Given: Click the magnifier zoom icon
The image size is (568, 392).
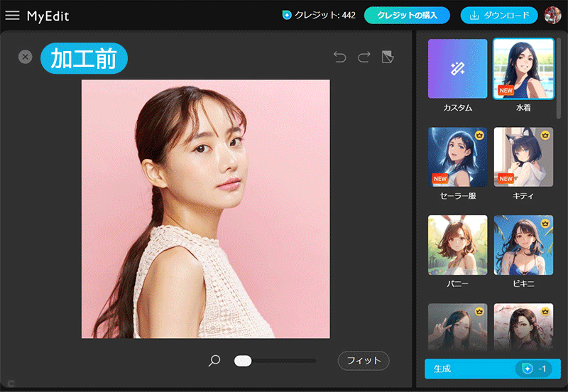Looking at the screenshot, I should (214, 361).
